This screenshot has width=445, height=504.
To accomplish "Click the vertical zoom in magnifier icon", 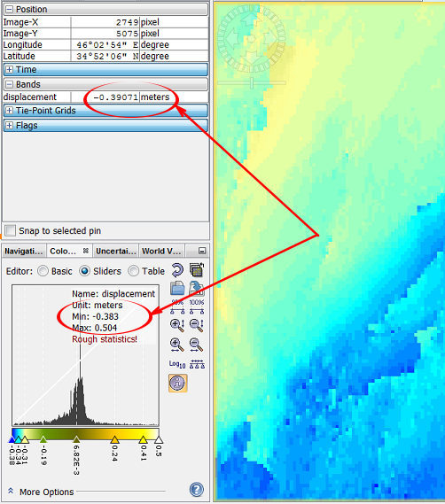I will (177, 325).
